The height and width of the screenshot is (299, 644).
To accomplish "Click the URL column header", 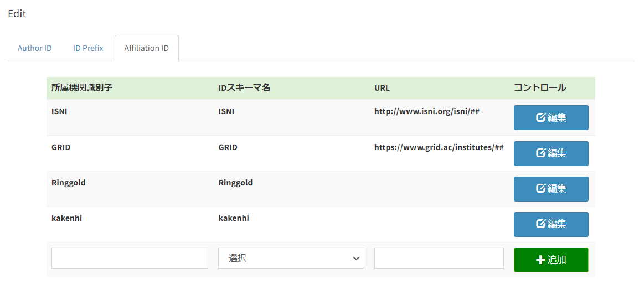I will 382,88.
